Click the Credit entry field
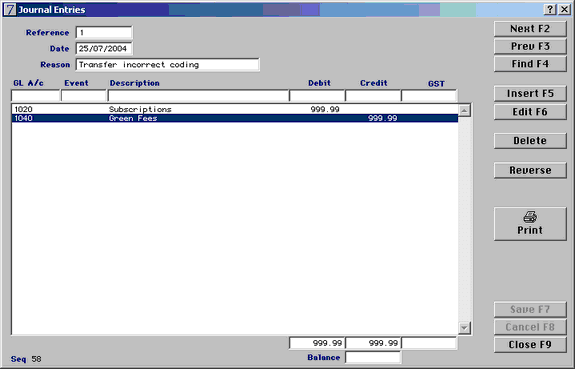The image size is (575, 369). tap(373, 96)
